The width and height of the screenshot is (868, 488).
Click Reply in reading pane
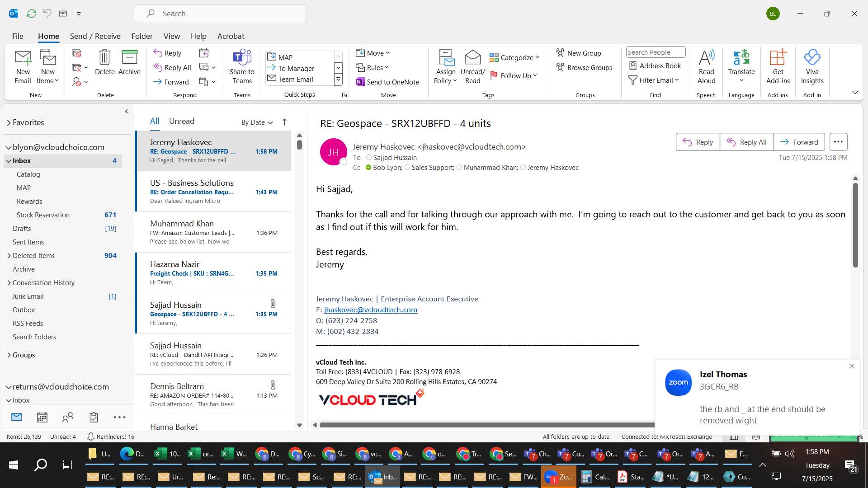[x=698, y=142]
